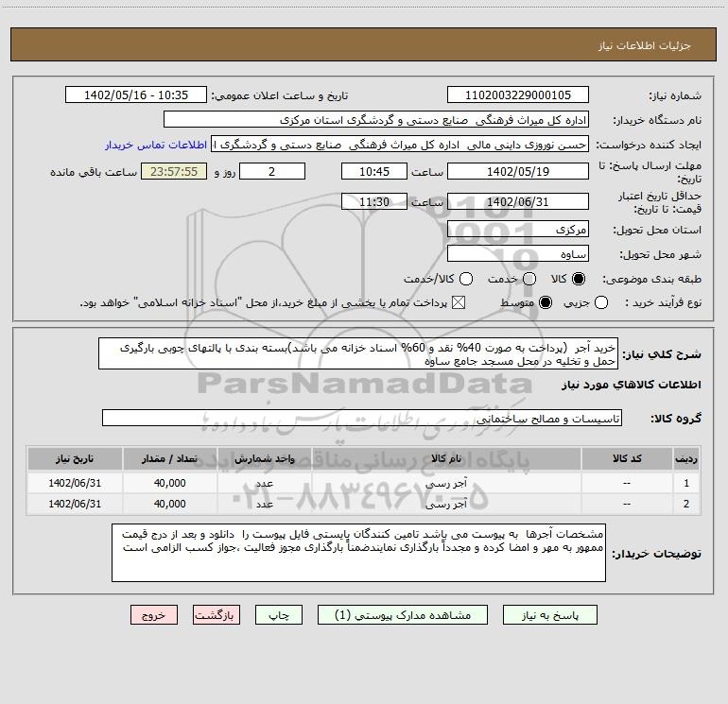Select the خدمت radio button

pos(529,279)
